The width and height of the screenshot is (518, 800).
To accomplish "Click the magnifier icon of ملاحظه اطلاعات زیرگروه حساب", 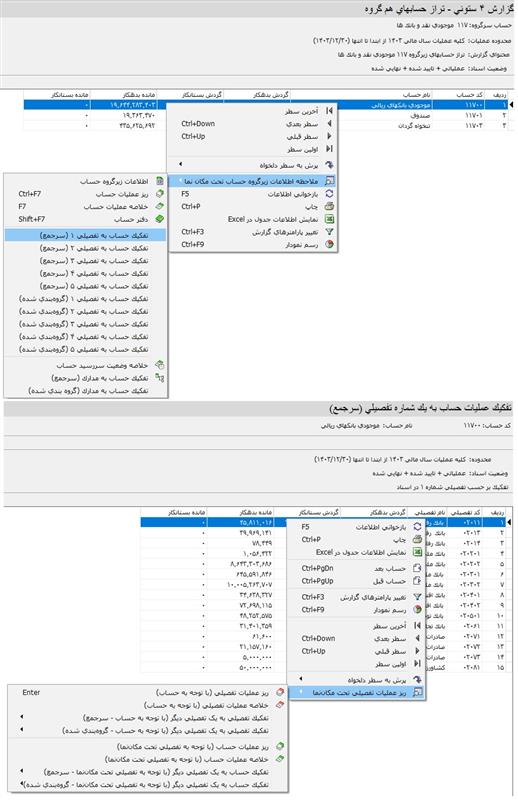I will [329, 181].
